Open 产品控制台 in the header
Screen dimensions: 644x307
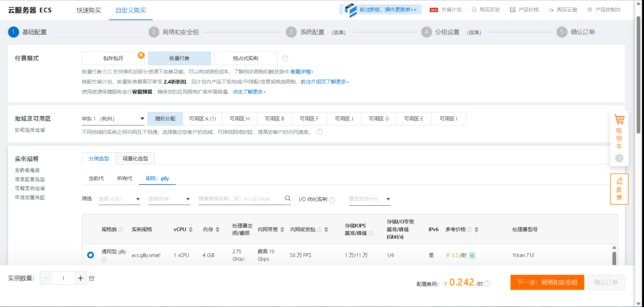coord(604,10)
